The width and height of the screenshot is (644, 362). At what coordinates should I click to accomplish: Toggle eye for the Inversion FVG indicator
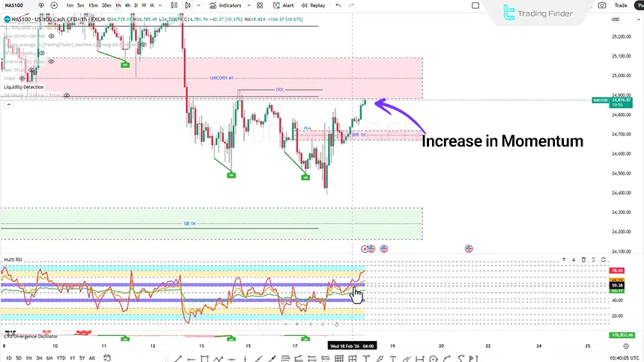click(51, 61)
